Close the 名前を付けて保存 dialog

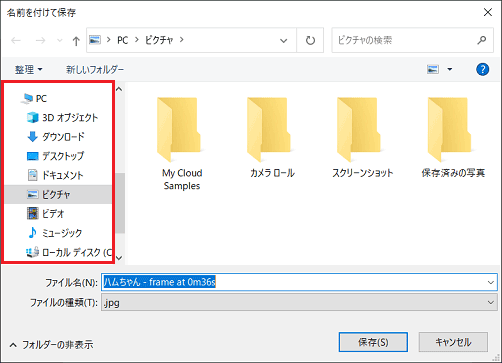[488, 12]
